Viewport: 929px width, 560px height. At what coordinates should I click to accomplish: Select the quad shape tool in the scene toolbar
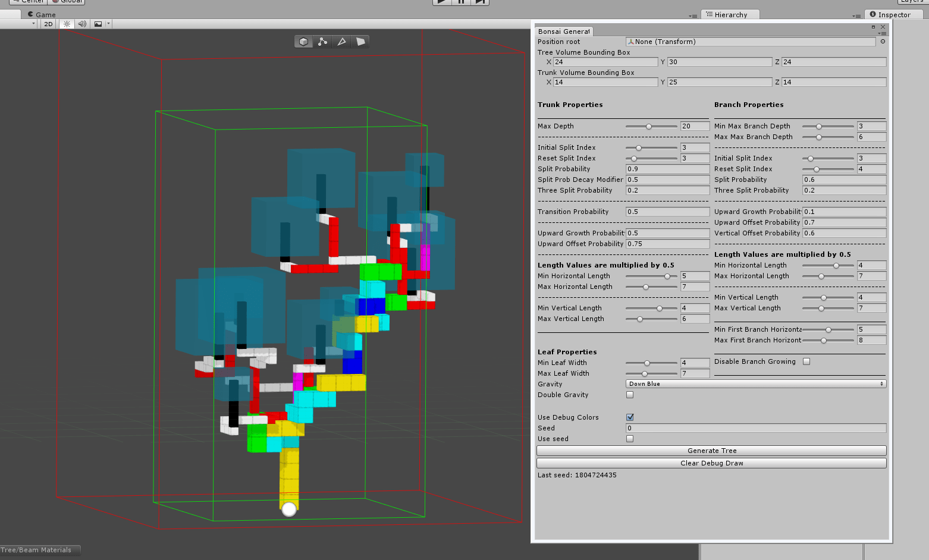coord(360,42)
